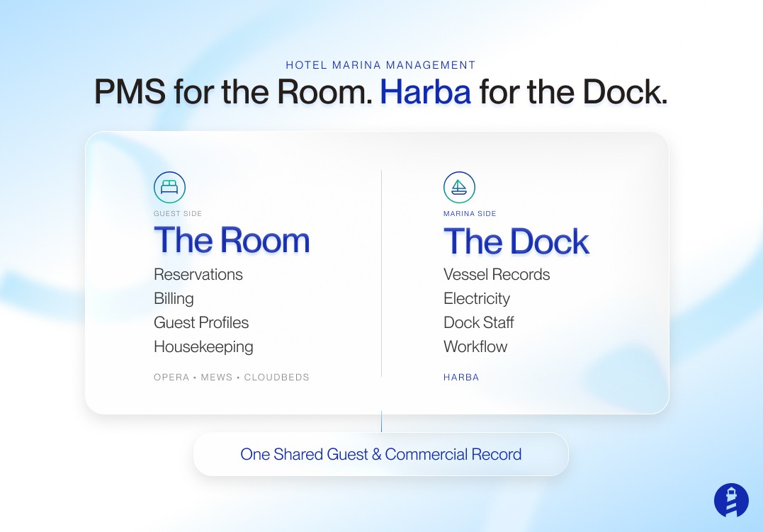Click 'for the Dock.' in the headline
763x532 pixels.
coord(572,91)
